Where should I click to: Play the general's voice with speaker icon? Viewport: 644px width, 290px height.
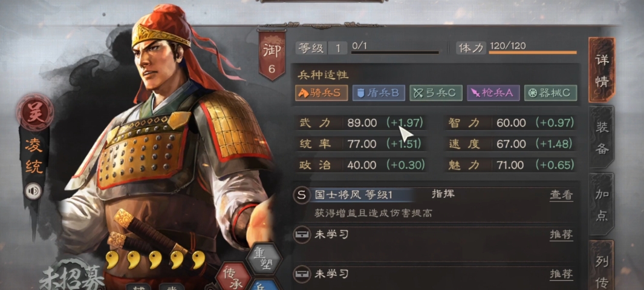pyautogui.click(x=33, y=191)
